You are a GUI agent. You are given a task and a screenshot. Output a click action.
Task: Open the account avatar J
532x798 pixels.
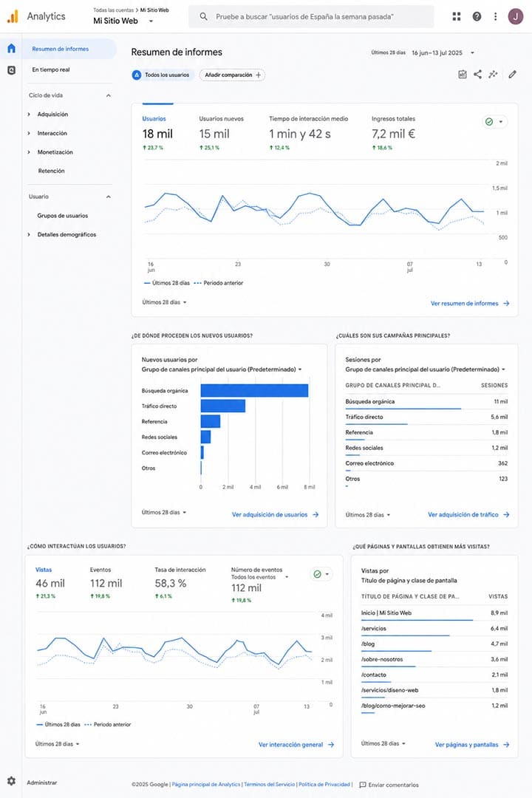click(515, 16)
